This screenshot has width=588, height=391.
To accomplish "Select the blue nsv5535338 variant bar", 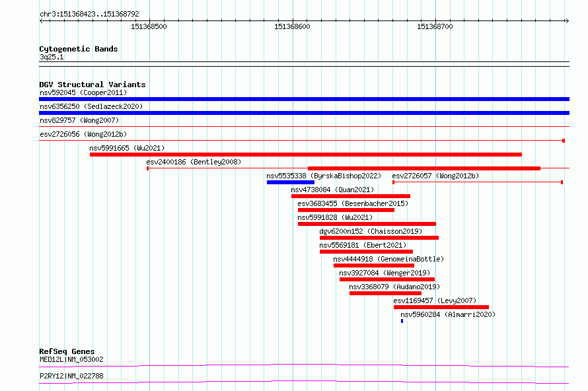I will pyautogui.click(x=291, y=182).
